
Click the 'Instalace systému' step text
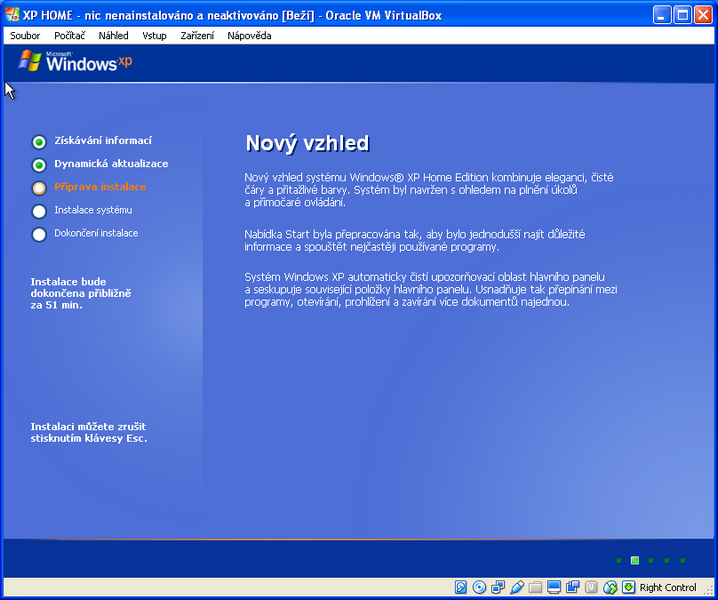[93, 210]
